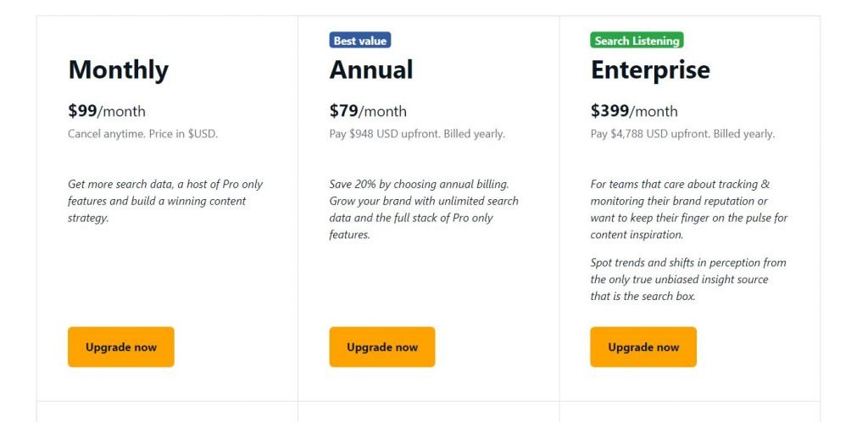Click Upgrade now under Enterprise plan
This screenshot has width=868, height=422.
[x=643, y=347]
